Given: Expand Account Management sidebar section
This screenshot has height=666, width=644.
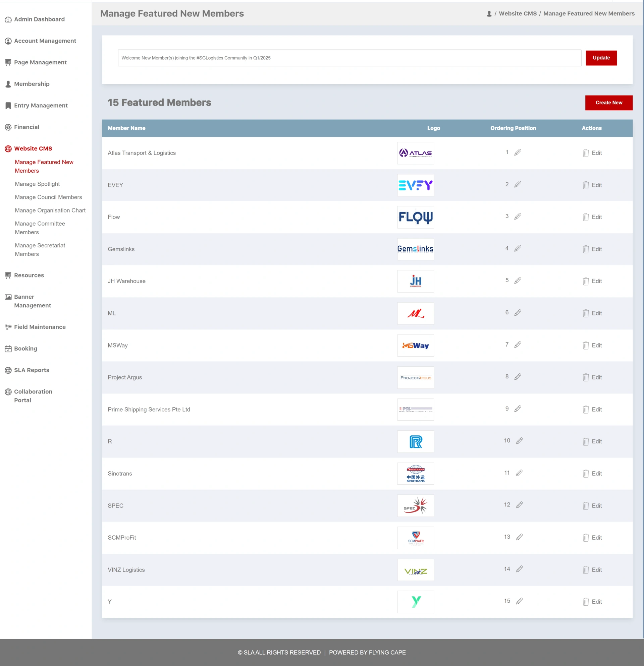Looking at the screenshot, I should coord(45,41).
